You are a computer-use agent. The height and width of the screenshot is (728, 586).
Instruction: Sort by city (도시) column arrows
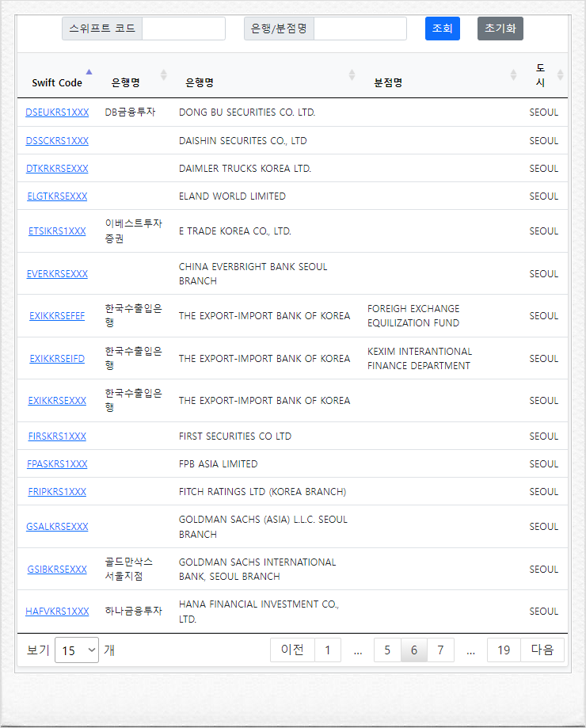pyautogui.click(x=560, y=74)
